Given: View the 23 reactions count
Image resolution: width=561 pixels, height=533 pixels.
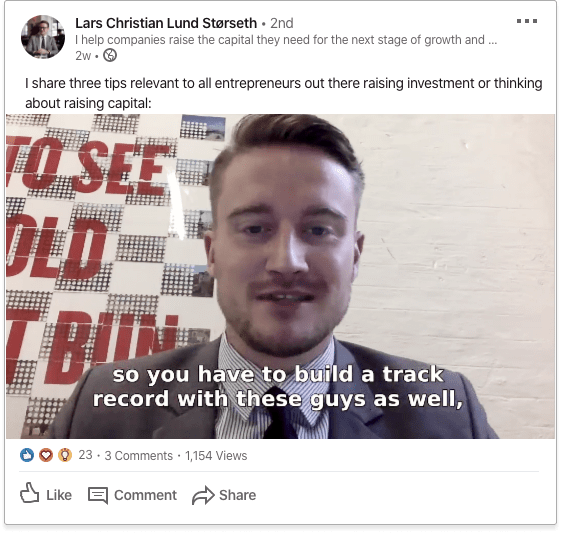Looking at the screenshot, I should point(85,455).
